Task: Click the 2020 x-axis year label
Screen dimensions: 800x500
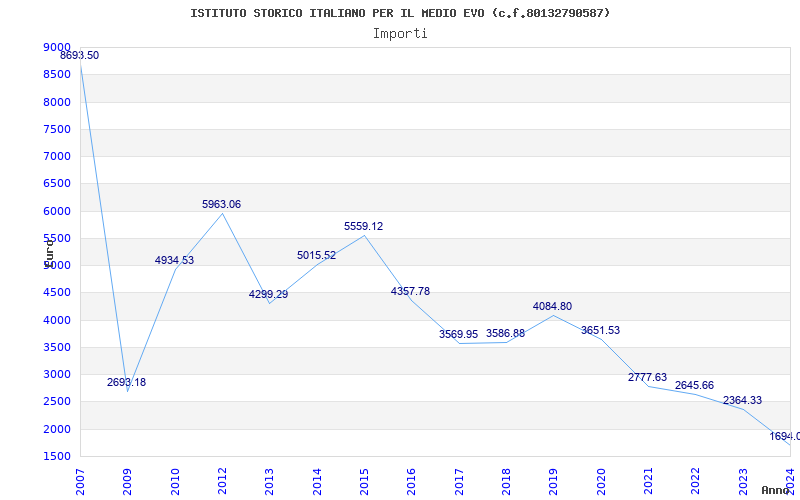Action: point(601,481)
